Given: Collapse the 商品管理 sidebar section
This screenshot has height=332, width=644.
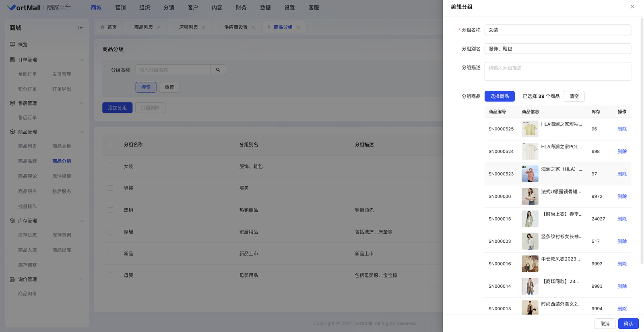Looking at the screenshot, I should click(x=82, y=132).
